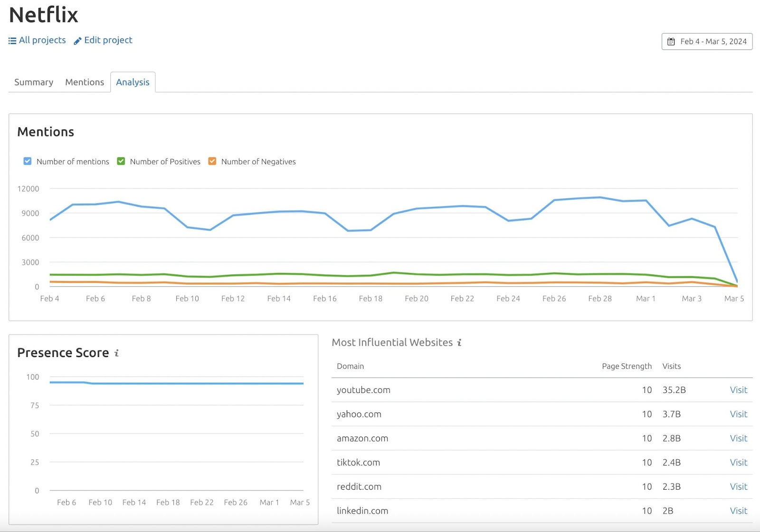760x532 pixels.
Task: Click the Edit project pencil icon
Action: [77, 40]
